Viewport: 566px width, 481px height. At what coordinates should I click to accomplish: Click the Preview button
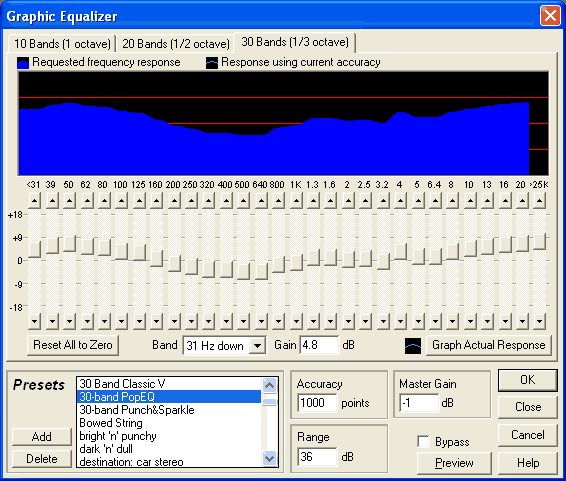pos(454,463)
